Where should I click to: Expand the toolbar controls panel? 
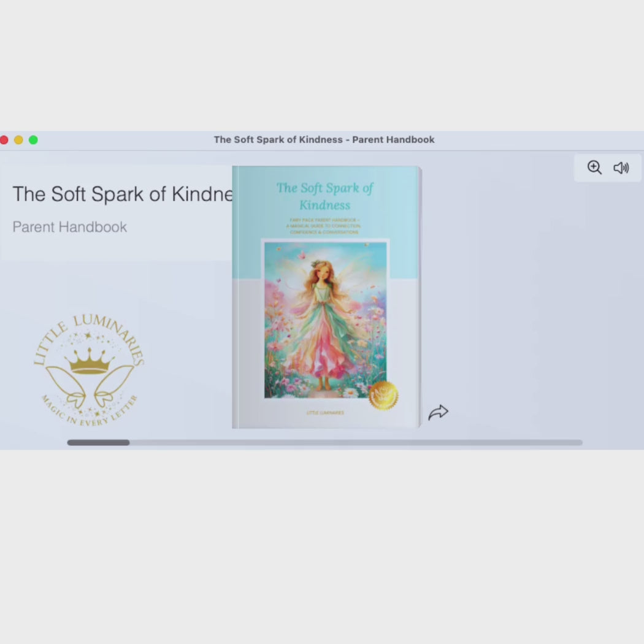(607, 167)
